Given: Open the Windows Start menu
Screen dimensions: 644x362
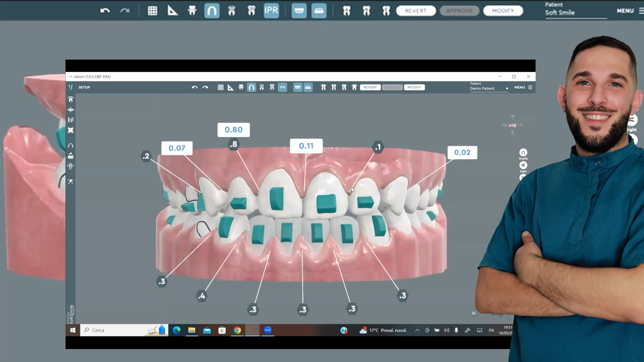Looking at the screenshot, I should click(x=73, y=330).
